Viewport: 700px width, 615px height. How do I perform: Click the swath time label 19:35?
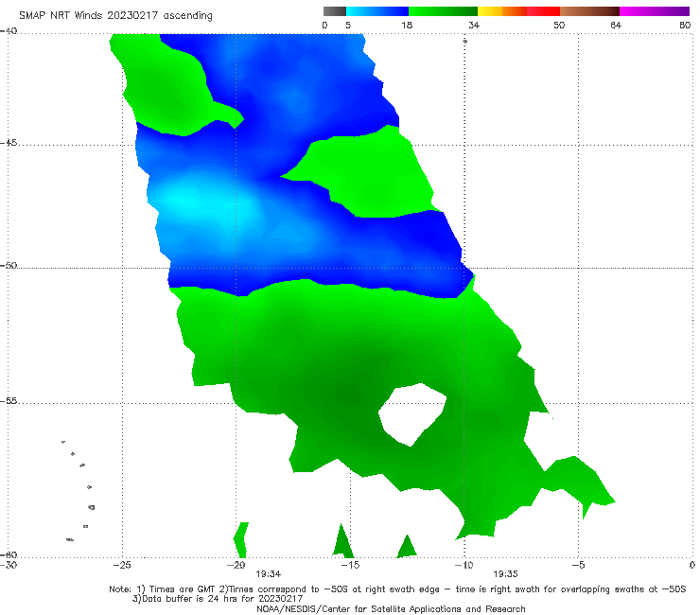(x=505, y=574)
